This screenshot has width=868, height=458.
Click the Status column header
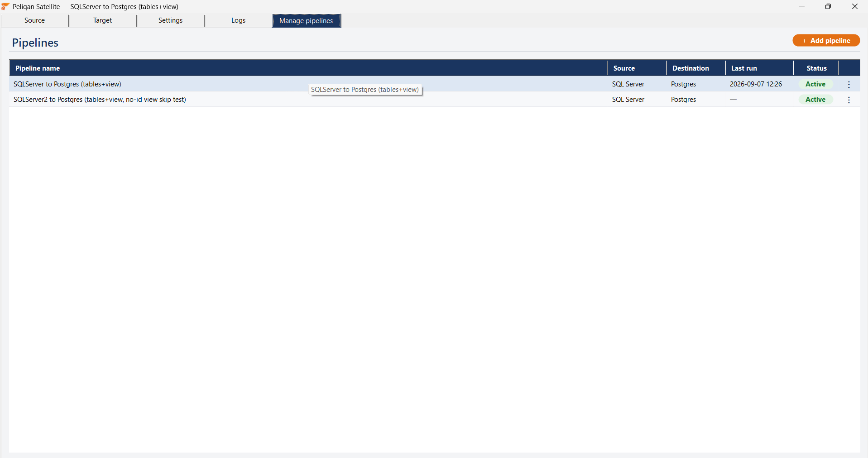click(x=816, y=68)
